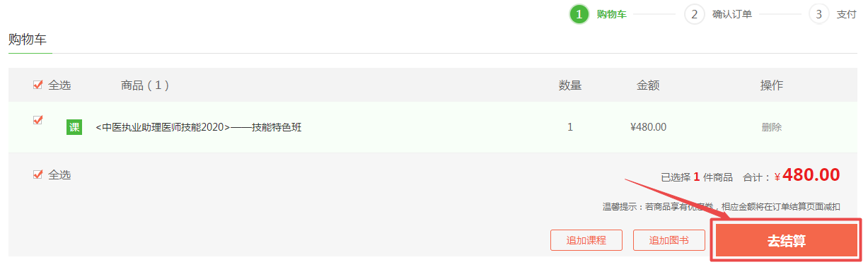Click the step 1 green circle icon
The width and height of the screenshot is (868, 267).
579,14
